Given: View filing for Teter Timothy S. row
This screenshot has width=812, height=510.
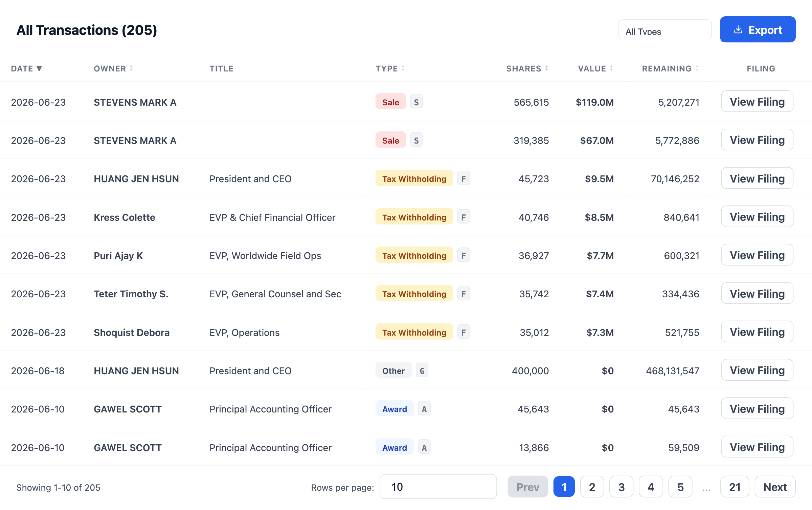Looking at the screenshot, I should (x=757, y=293).
